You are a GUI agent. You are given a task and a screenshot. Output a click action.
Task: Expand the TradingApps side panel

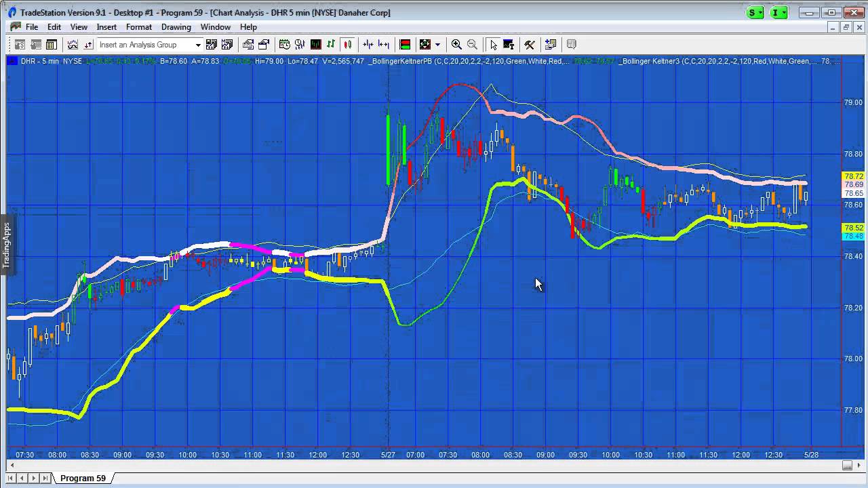click(x=6, y=245)
